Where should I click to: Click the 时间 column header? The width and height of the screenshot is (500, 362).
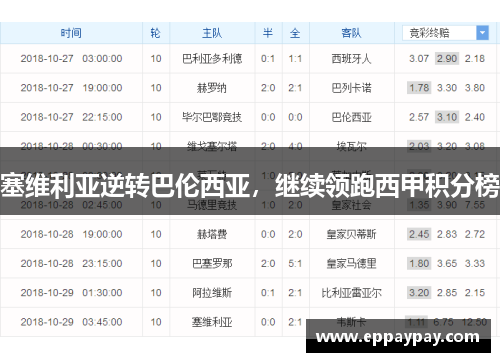click(71, 33)
